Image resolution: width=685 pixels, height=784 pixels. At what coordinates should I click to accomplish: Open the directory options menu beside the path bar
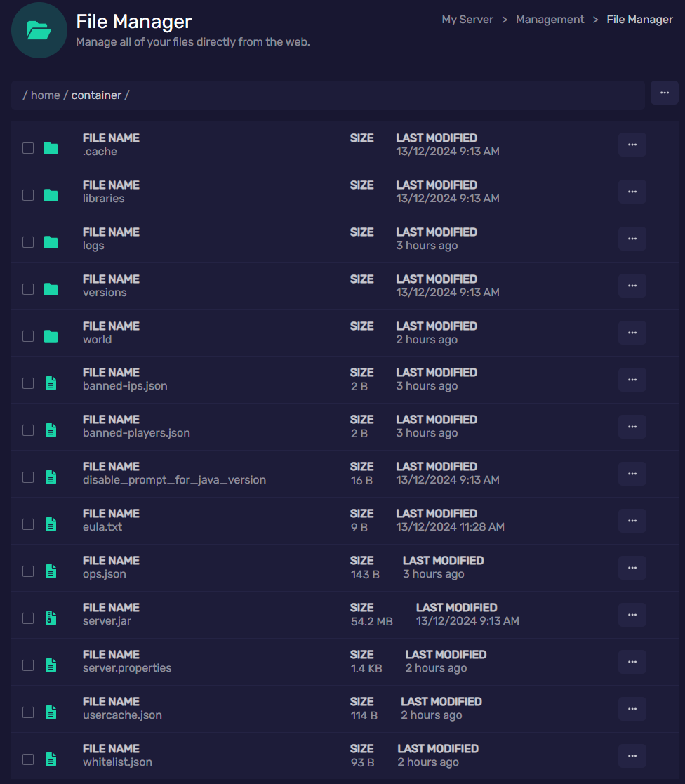[x=664, y=93]
